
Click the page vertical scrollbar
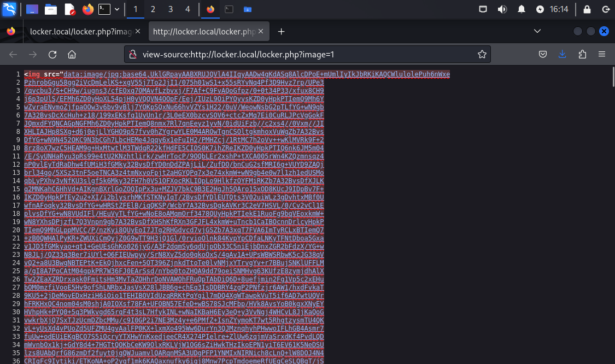[x=612, y=219]
